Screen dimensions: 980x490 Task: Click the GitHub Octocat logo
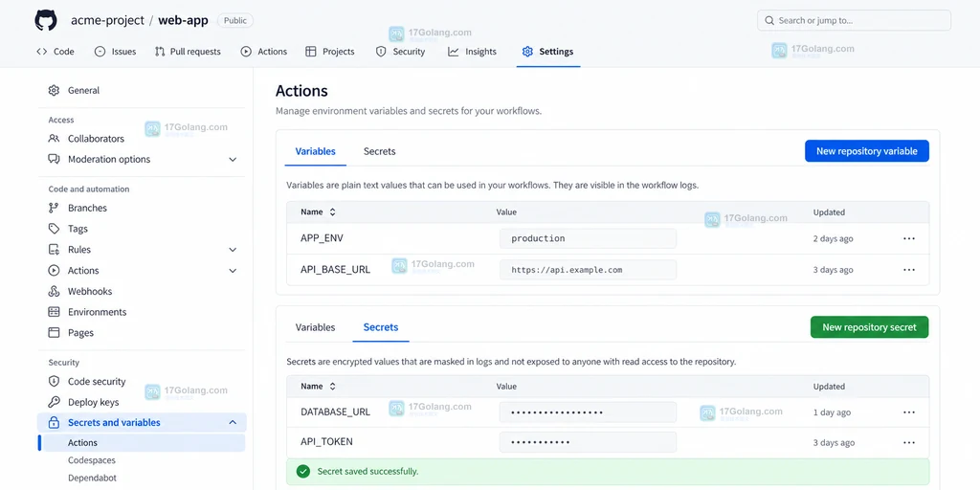click(45, 20)
